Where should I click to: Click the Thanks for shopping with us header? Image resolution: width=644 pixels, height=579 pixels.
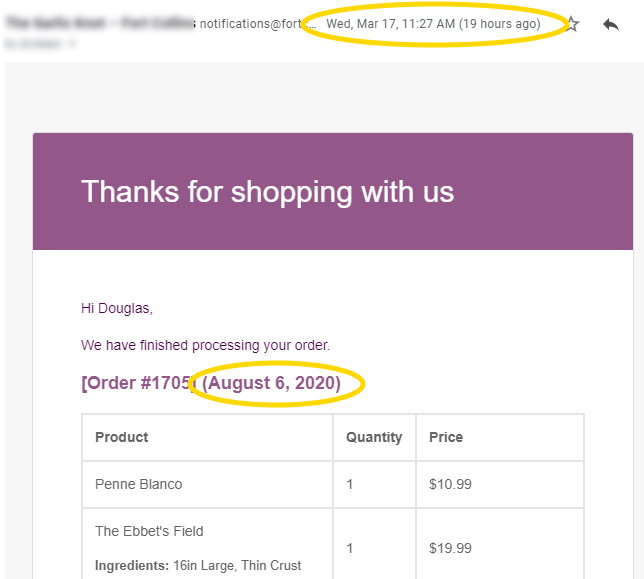coord(267,192)
